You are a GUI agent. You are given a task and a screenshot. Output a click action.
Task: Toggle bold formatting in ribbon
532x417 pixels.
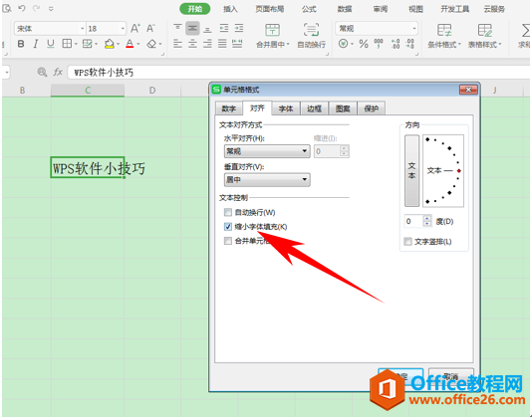pos(21,44)
